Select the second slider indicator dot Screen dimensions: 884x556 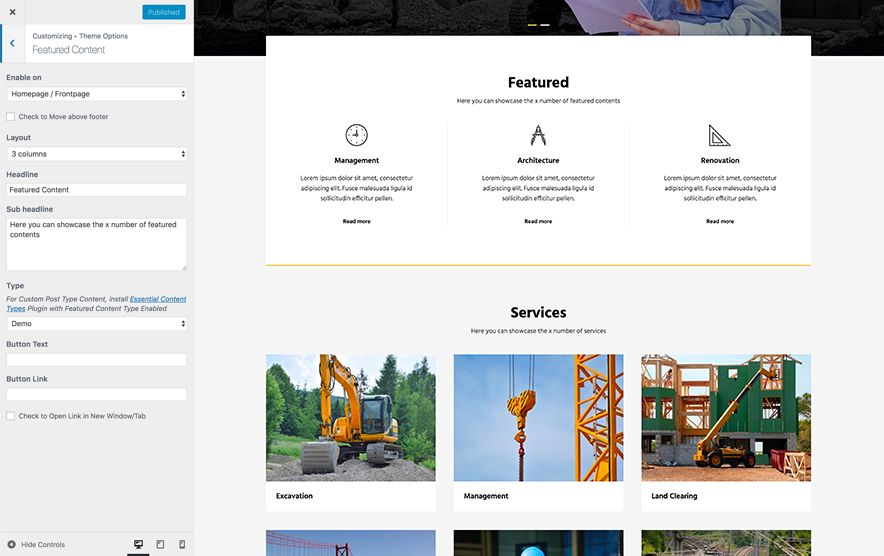(545, 24)
